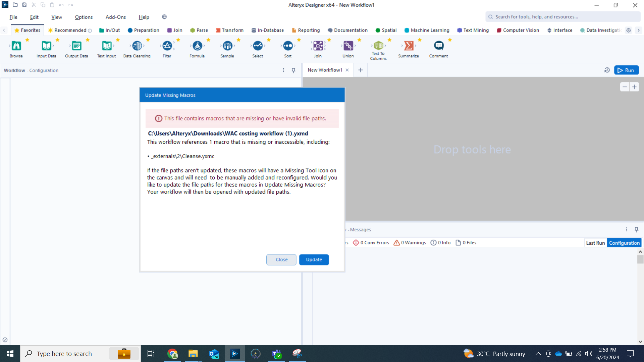Screen dimensions: 644x362
Task: Switch to the Last Run tab
Action: [595, 242]
